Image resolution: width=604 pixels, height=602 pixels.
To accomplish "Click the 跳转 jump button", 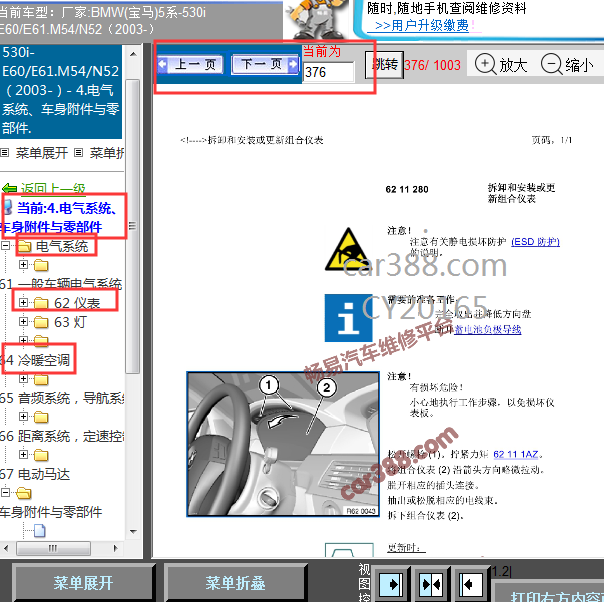I will 384,64.
